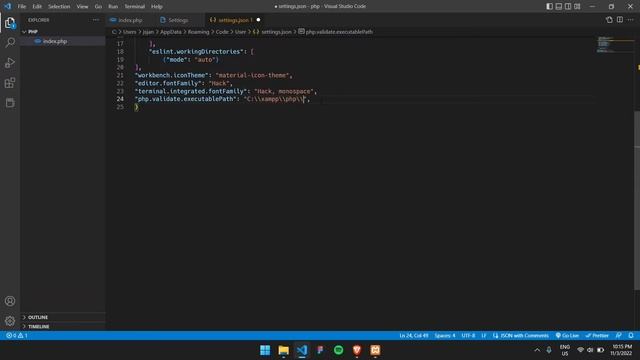Click AppData in breadcrumb path

(171, 32)
